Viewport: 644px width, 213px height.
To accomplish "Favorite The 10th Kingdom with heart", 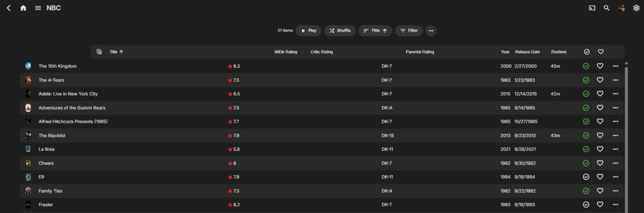I will (600, 66).
